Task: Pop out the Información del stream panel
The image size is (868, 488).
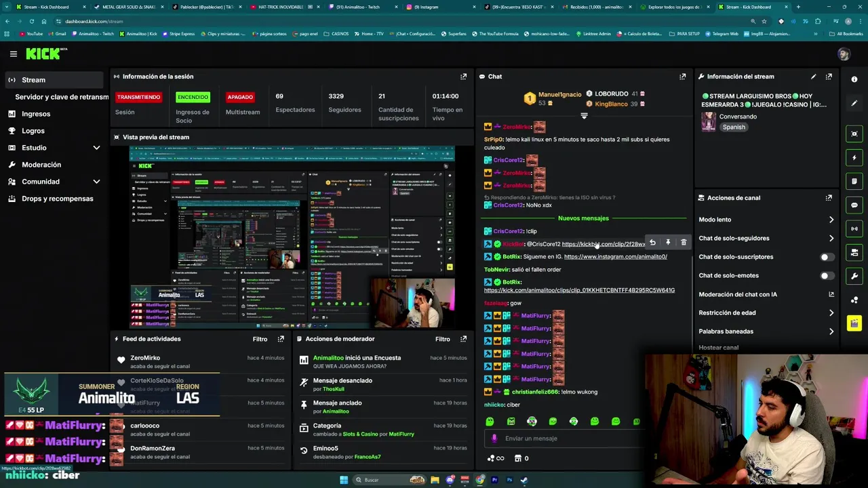Action: click(x=829, y=77)
